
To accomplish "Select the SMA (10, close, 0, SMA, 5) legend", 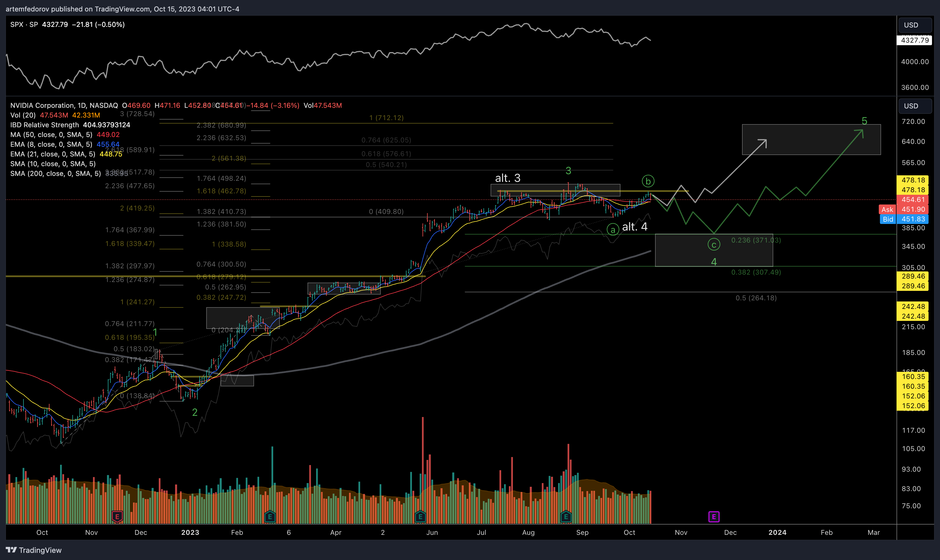I will click(x=53, y=164).
